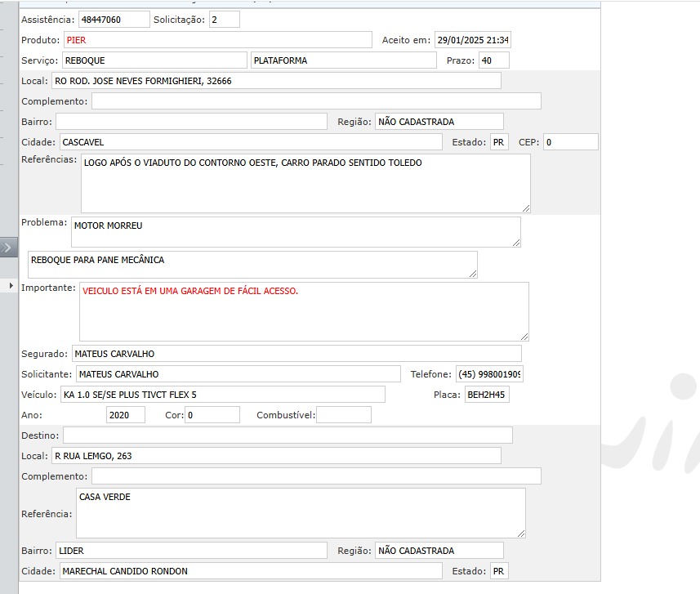Focus the empty Destino field

288,435
